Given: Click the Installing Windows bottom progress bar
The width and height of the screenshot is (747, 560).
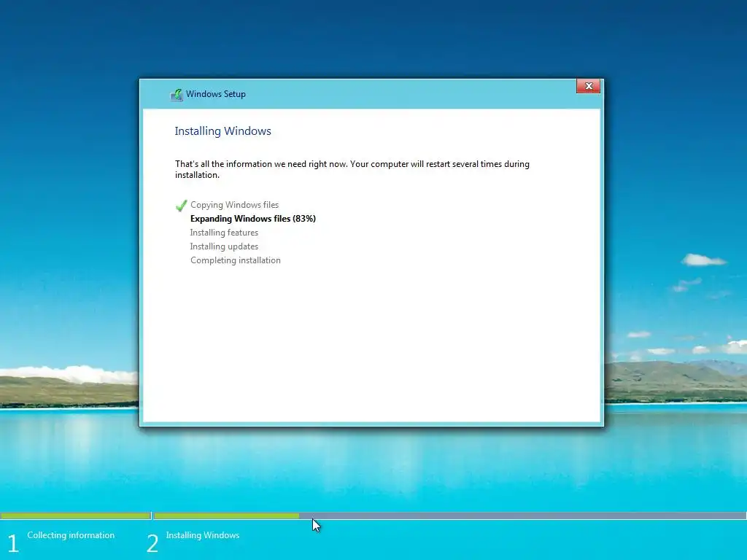Looking at the screenshot, I should point(450,516).
